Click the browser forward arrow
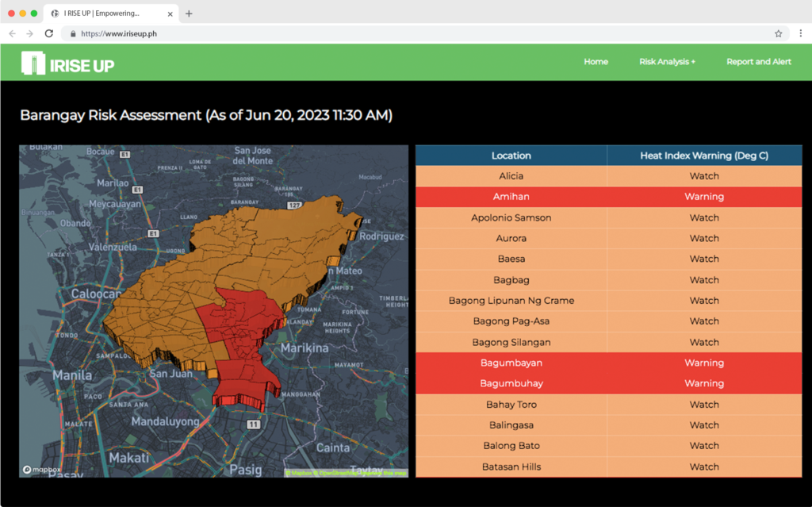Screen dimensions: 812x507 [30, 34]
